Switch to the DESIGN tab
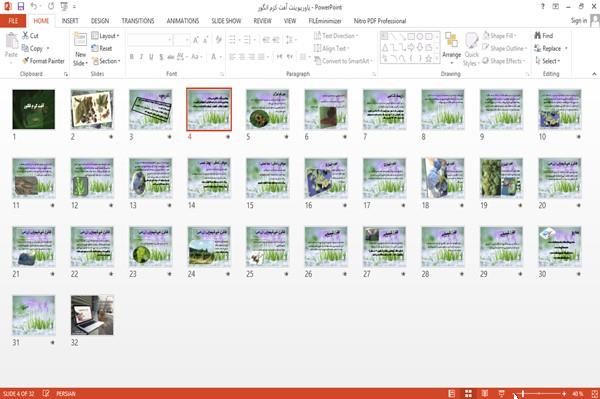600x399 pixels. pos(100,21)
